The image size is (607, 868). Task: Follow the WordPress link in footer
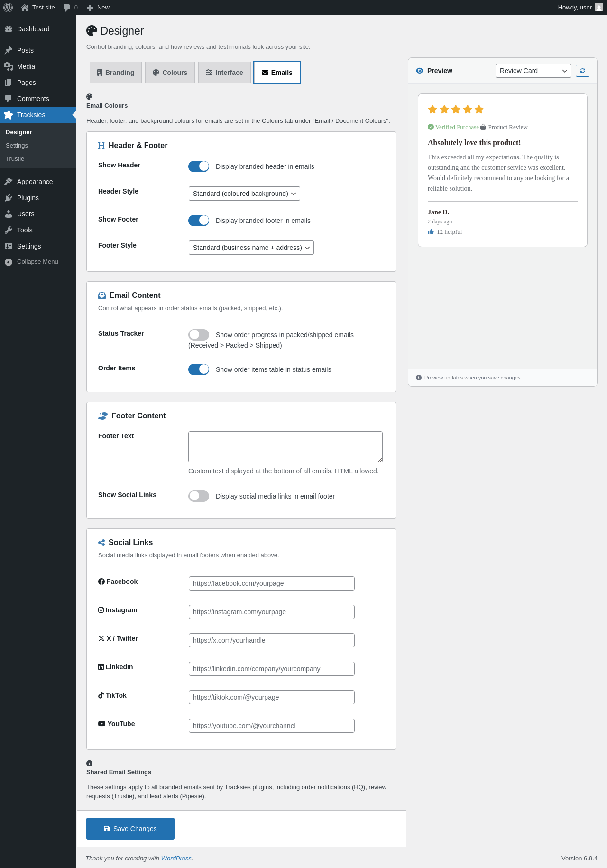176,859
